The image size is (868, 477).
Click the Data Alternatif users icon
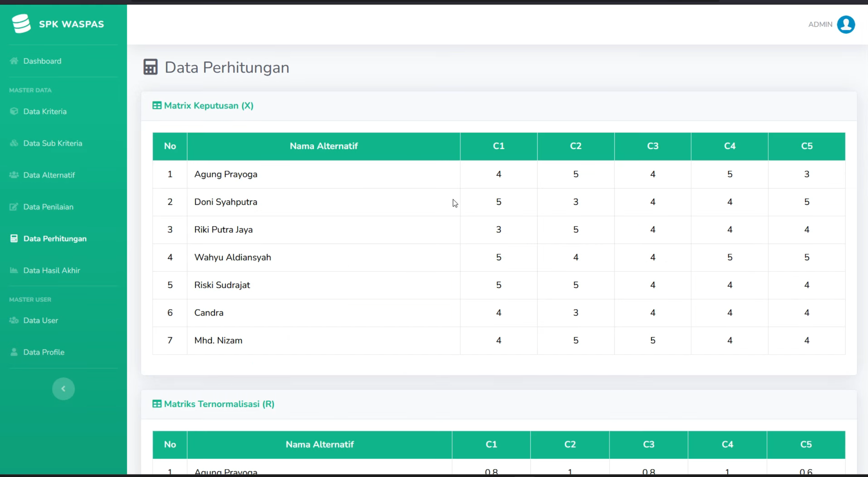click(x=14, y=175)
